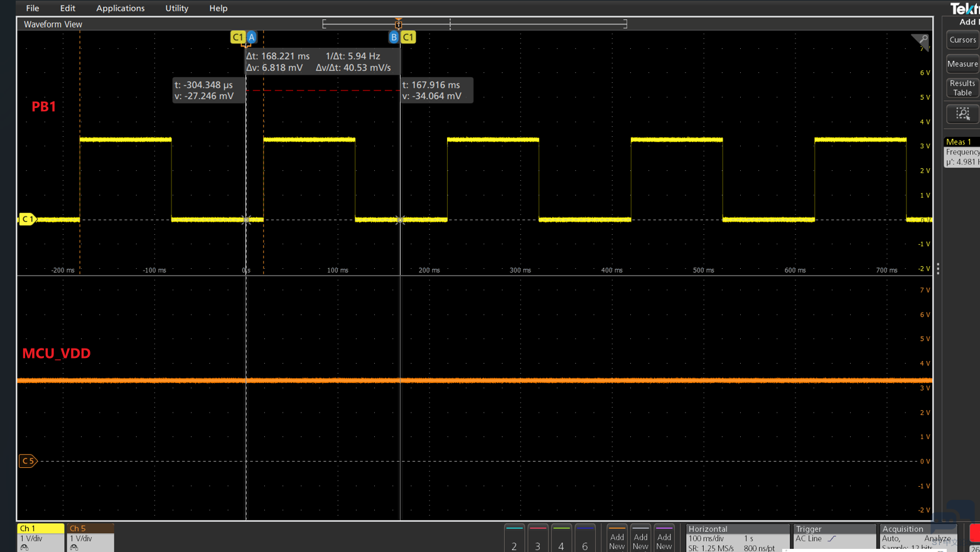The image size is (980, 552).
Task: Turn on channel 2
Action: point(514,539)
